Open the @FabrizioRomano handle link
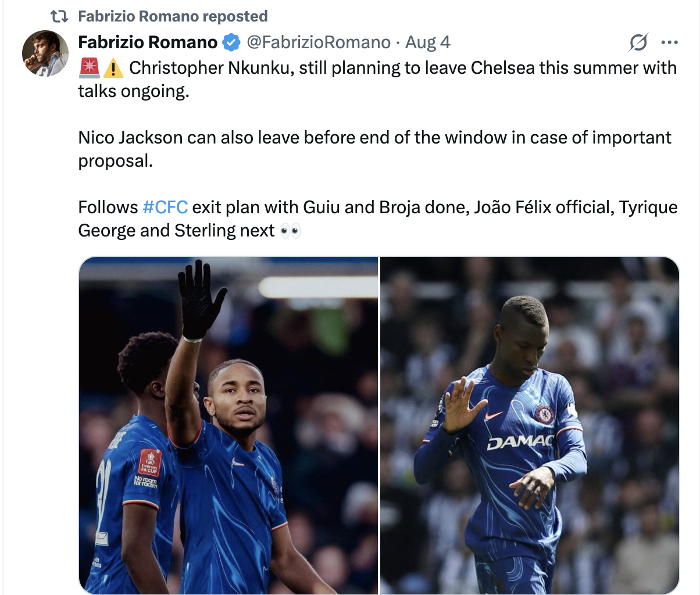Image resolution: width=700 pixels, height=595 pixels. click(319, 42)
